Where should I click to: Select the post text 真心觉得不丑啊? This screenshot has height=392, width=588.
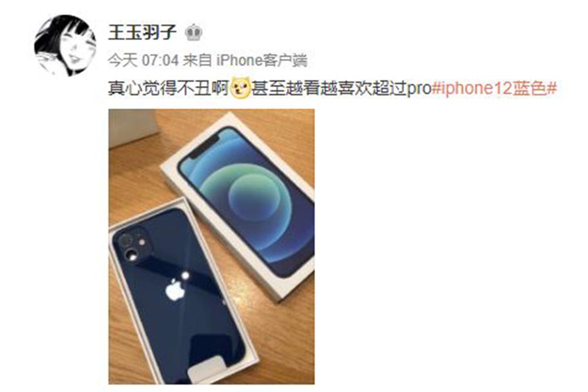(x=169, y=88)
